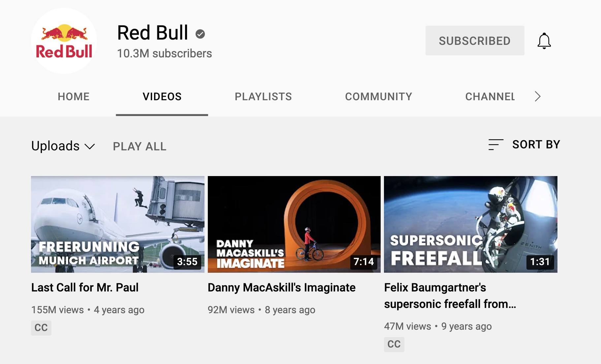Screen dimensions: 601x364
Task: Open the Freerunning Munich Airport thumbnail
Action: coord(118,224)
